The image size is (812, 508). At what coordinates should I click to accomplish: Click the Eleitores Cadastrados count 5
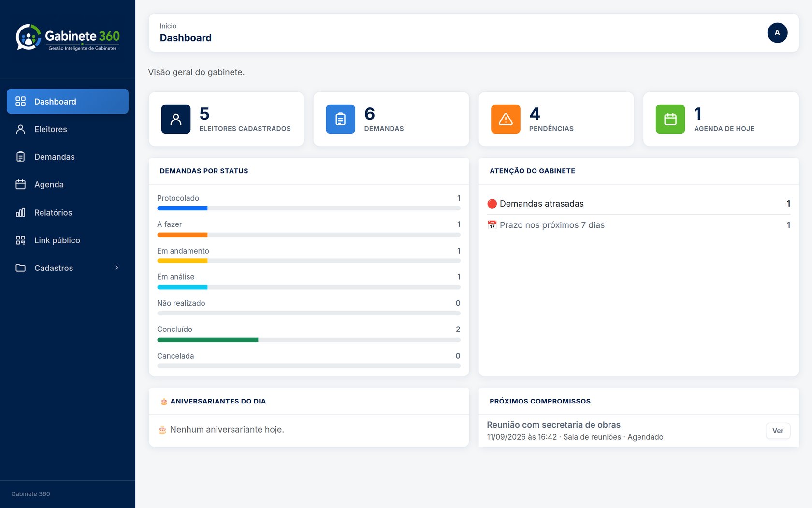point(204,114)
